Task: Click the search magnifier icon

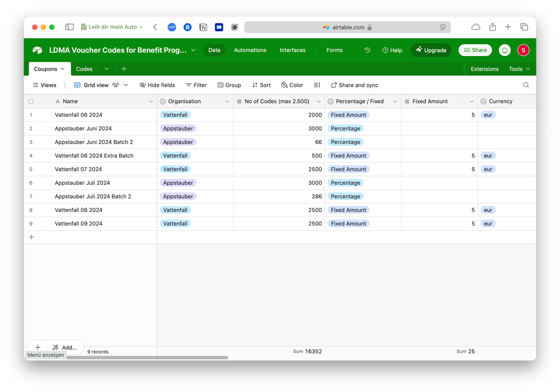Action: pos(526,85)
